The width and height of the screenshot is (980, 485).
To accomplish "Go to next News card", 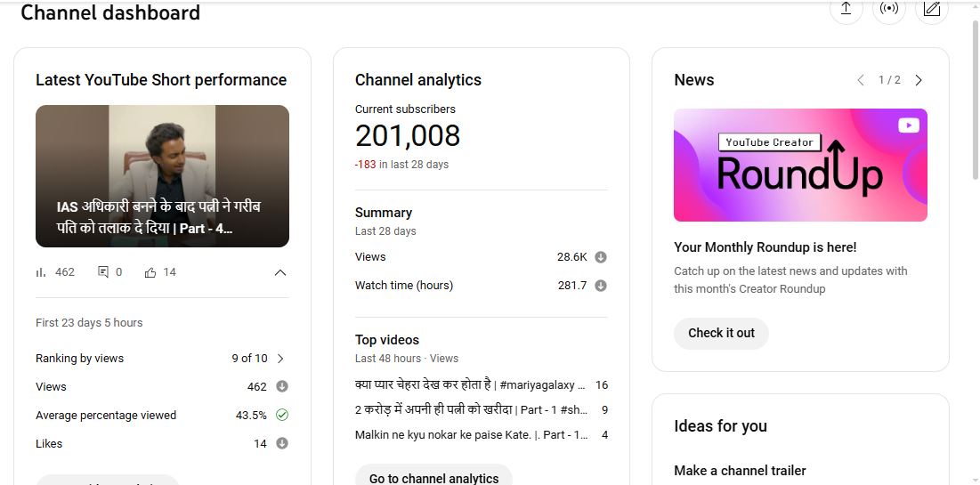I will click(x=918, y=80).
